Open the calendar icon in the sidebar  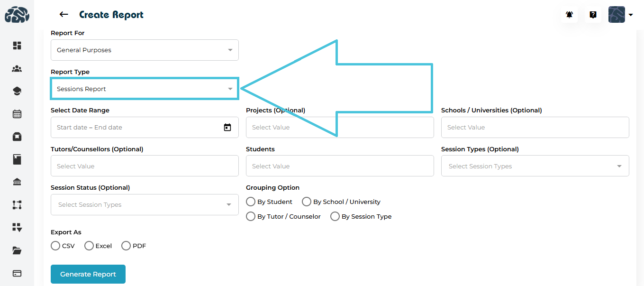(x=17, y=114)
